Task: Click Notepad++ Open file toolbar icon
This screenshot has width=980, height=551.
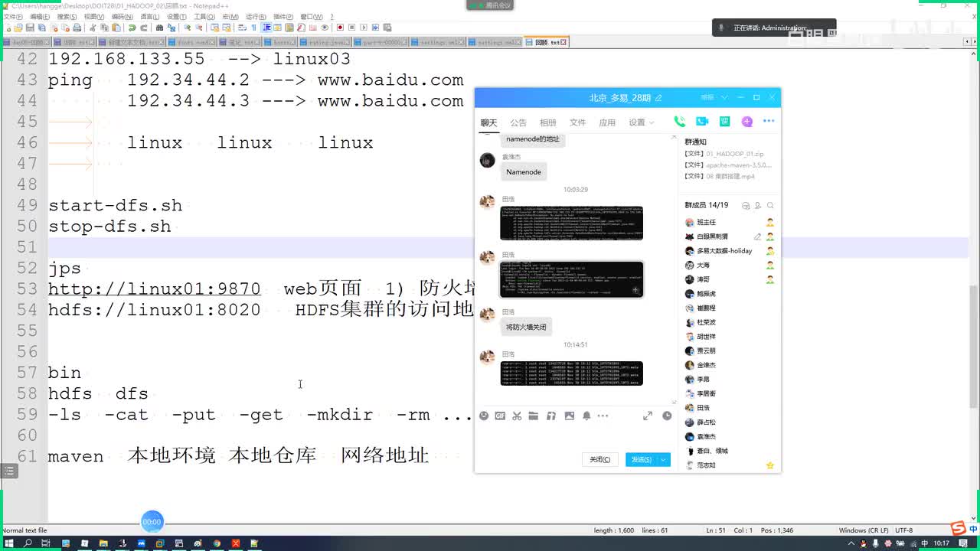Action: point(18,28)
